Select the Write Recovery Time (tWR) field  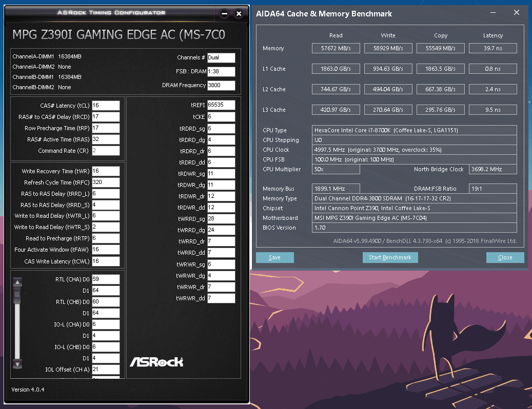point(106,171)
